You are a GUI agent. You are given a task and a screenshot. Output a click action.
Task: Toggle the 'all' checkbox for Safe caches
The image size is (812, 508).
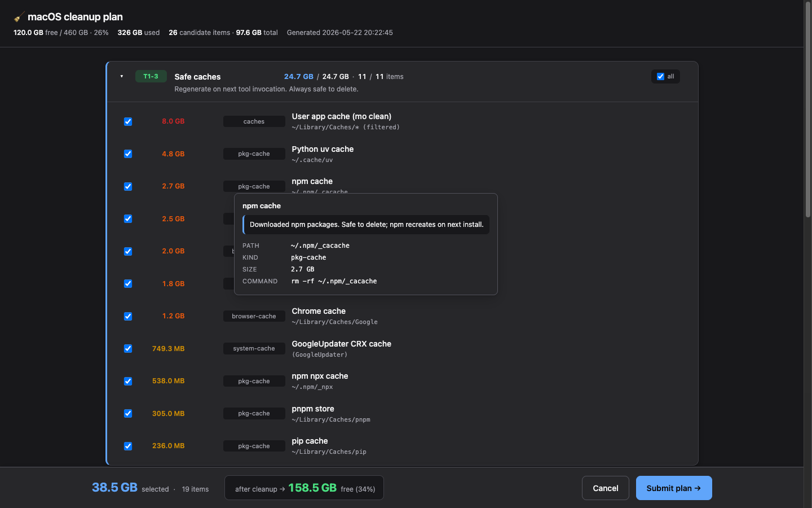660,77
